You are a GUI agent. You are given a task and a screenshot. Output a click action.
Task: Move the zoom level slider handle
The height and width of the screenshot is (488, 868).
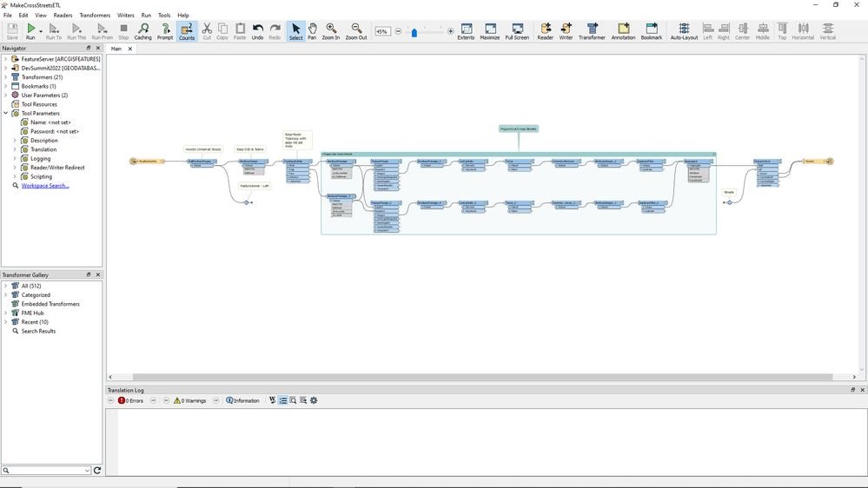tap(414, 33)
